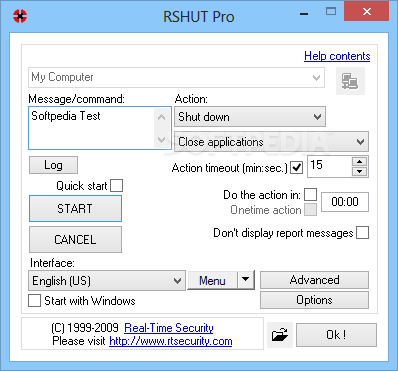The image size is (398, 371).
Task: Open the My Computer dropdown
Action: [176, 78]
